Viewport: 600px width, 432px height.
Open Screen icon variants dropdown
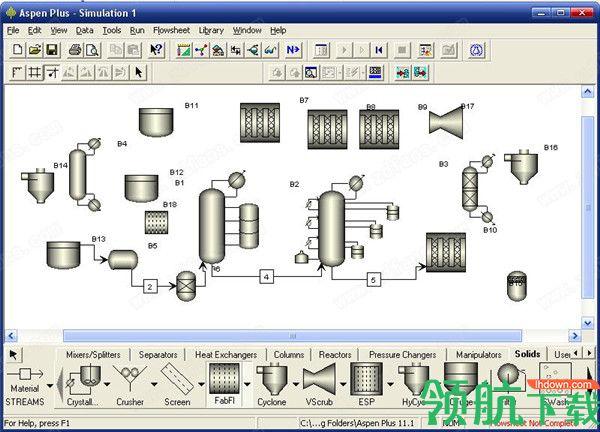point(201,384)
